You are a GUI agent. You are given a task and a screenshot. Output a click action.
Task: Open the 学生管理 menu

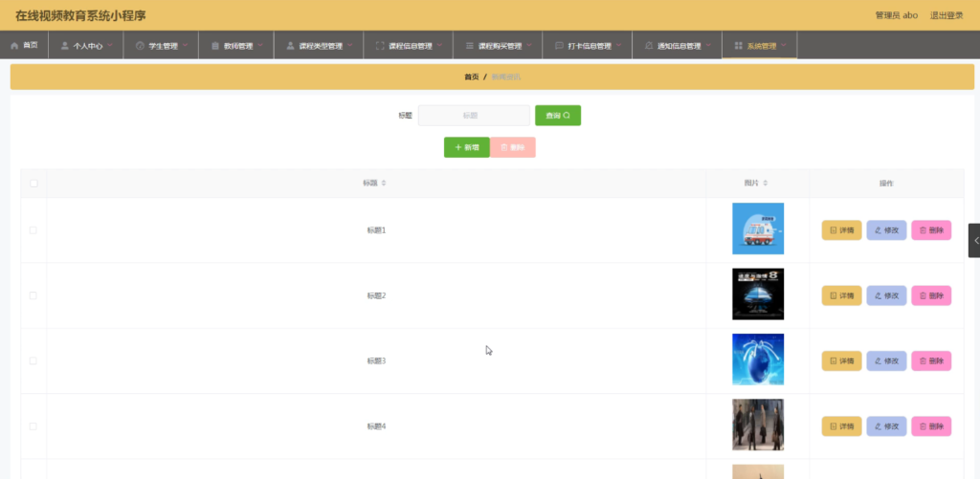[161, 45]
